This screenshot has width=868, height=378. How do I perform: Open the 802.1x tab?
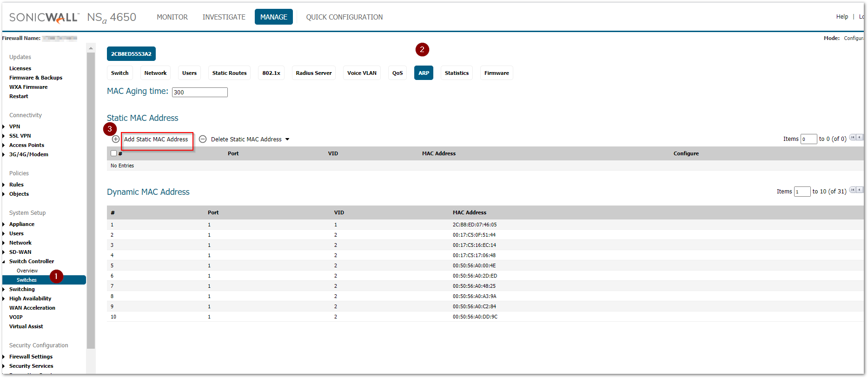click(271, 73)
